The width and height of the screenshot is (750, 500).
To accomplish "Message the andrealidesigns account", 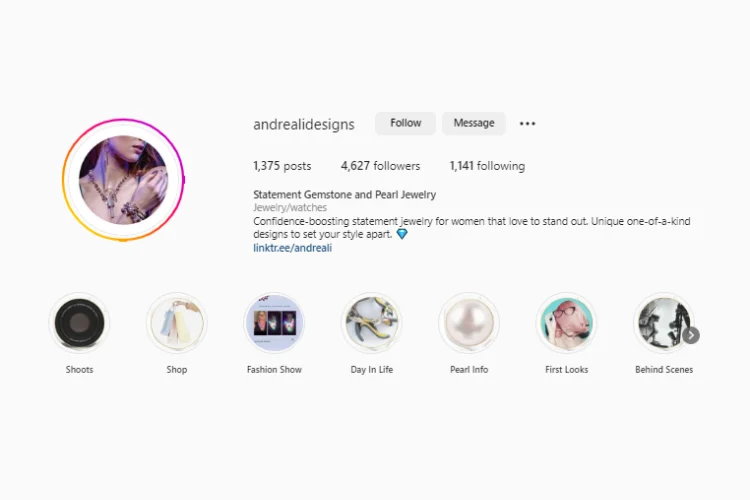I will (x=474, y=123).
